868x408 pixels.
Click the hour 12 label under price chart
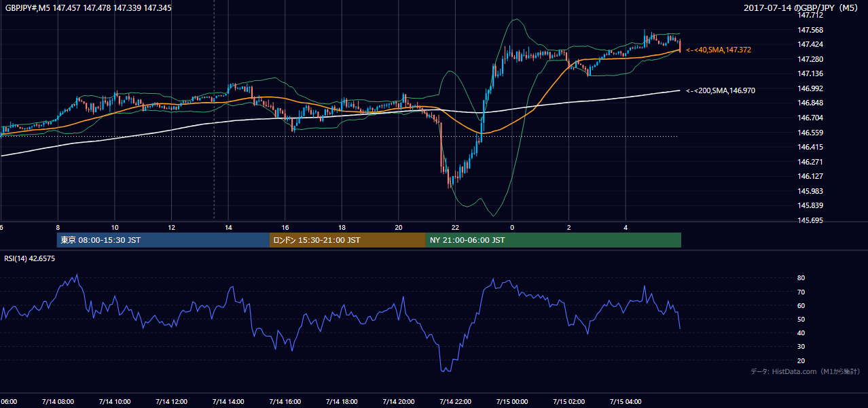coord(171,228)
